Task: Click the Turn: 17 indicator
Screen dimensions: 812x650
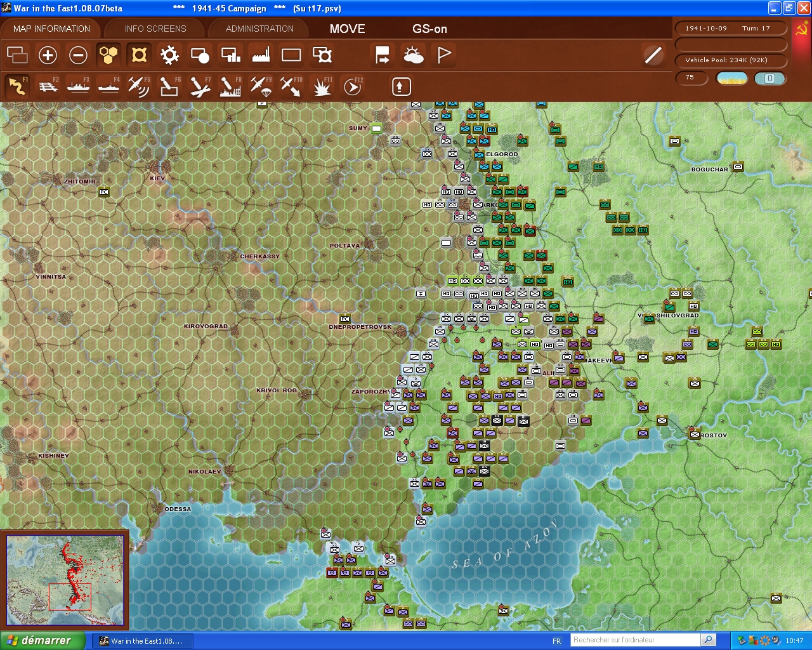Action: point(756,28)
